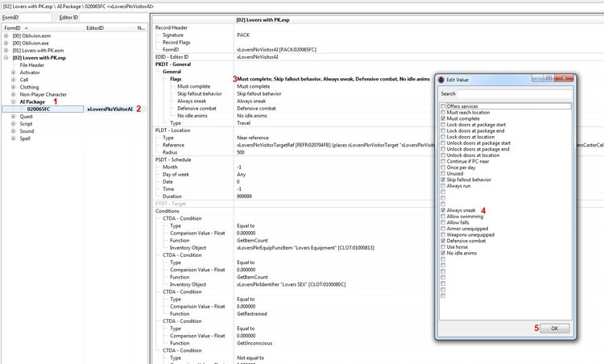Expand the Spell tree group
The height and width of the screenshot is (364, 604).
[x=14, y=139]
